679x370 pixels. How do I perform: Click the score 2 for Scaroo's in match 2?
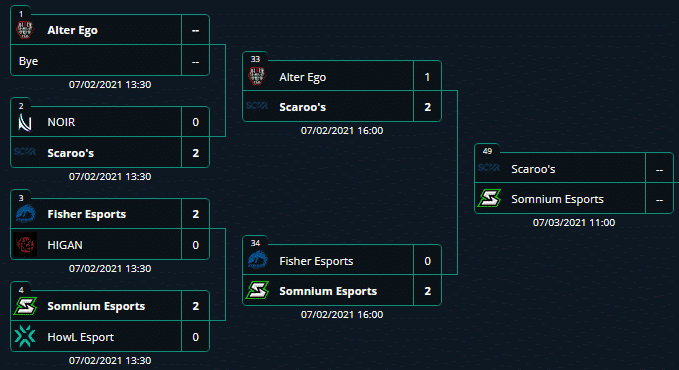click(196, 153)
